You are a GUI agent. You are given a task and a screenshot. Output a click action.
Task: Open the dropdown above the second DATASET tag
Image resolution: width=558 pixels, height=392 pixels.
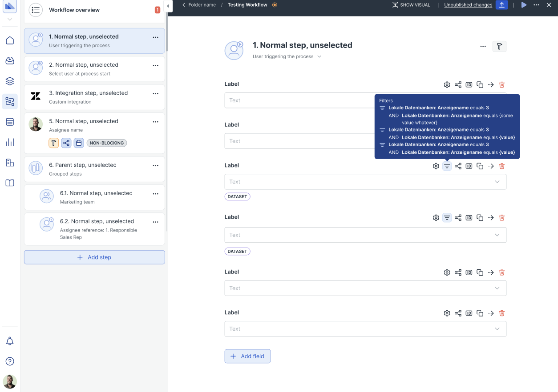click(365, 235)
